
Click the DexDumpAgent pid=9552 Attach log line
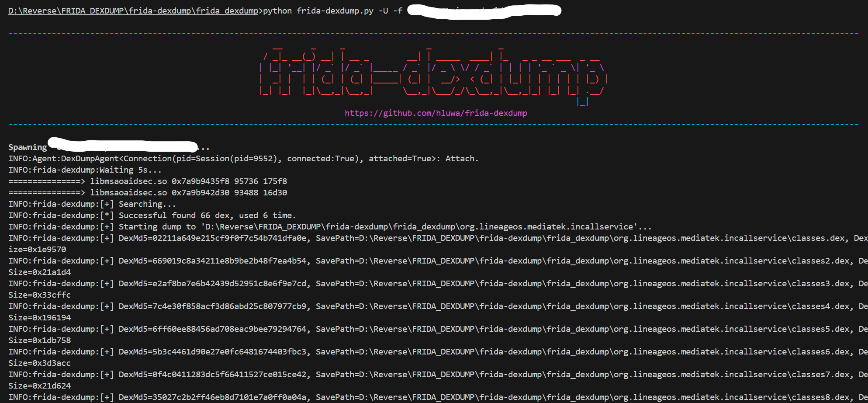(243, 159)
